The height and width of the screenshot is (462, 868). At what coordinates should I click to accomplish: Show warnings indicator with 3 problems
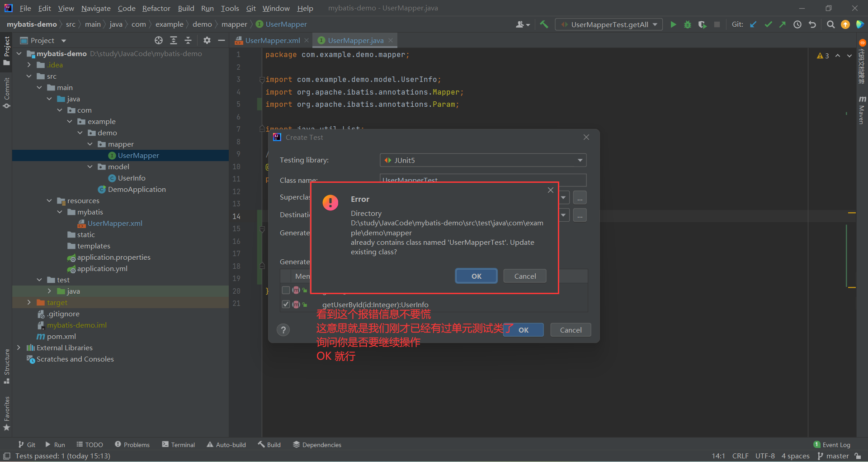(823, 56)
